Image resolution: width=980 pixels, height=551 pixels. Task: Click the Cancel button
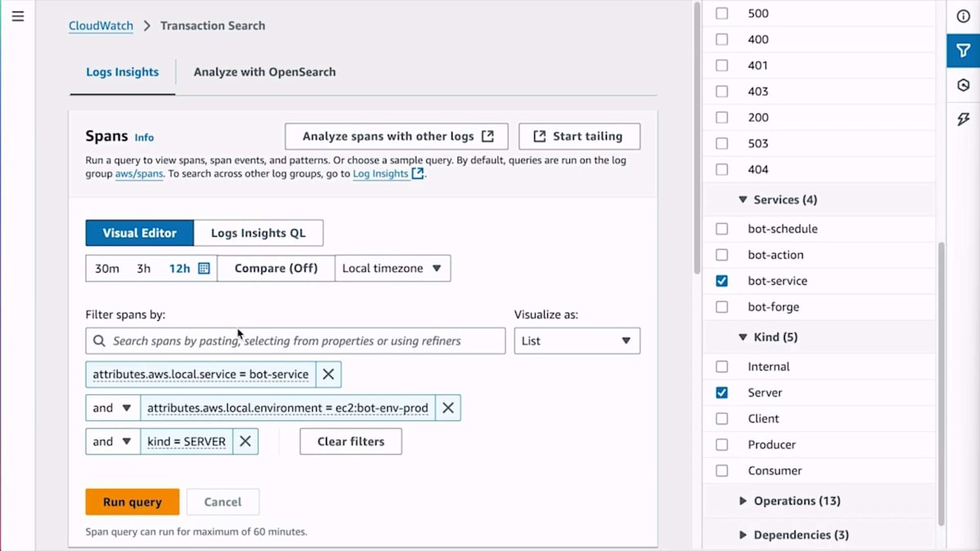pyautogui.click(x=223, y=502)
